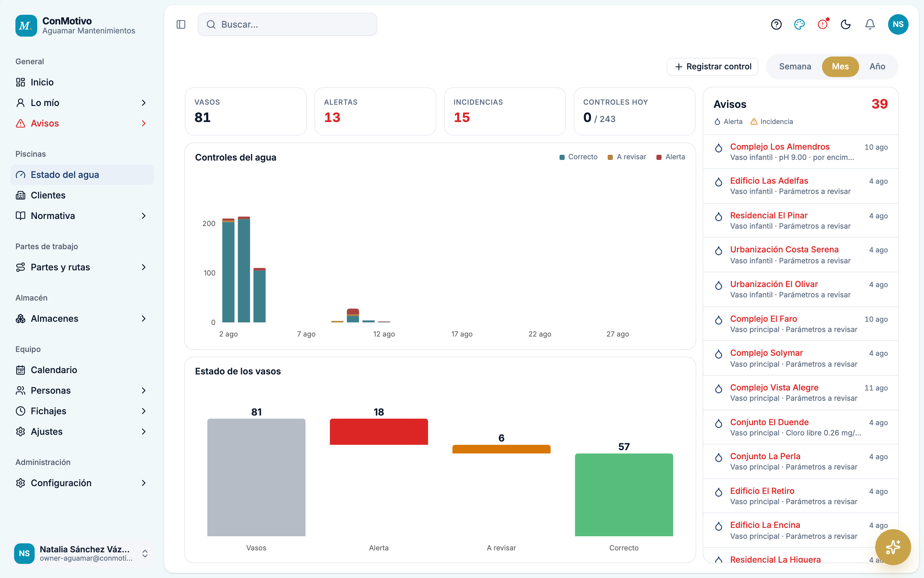Click the Inicio dashboard icon
This screenshot has width=924, height=578.
(x=21, y=82)
